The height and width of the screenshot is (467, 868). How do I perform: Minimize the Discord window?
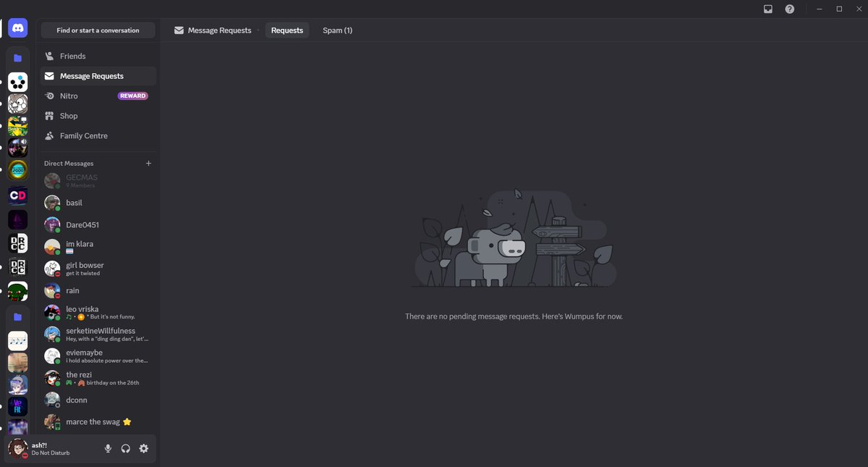tap(819, 9)
